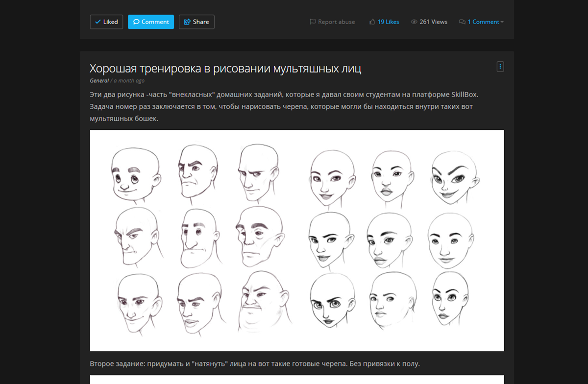Image resolution: width=588 pixels, height=384 pixels.
Task: Click the 'a month ago' timestamp
Action: (129, 81)
